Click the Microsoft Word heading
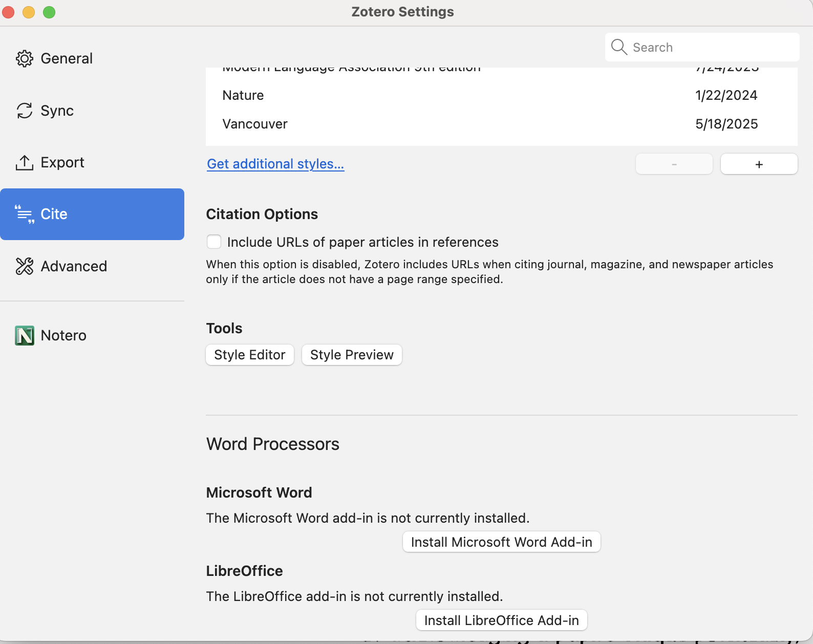This screenshot has height=644, width=813. coord(259,492)
